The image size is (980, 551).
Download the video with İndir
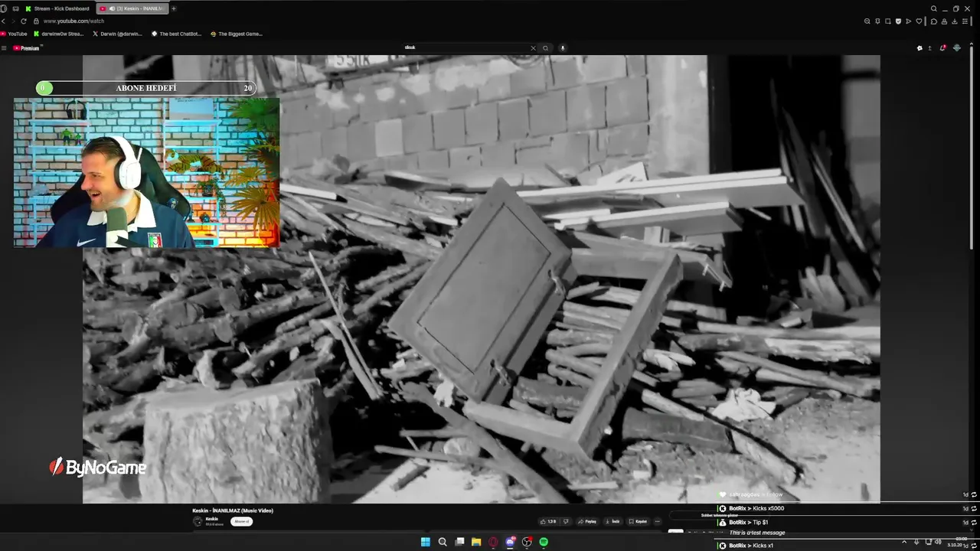pos(612,521)
